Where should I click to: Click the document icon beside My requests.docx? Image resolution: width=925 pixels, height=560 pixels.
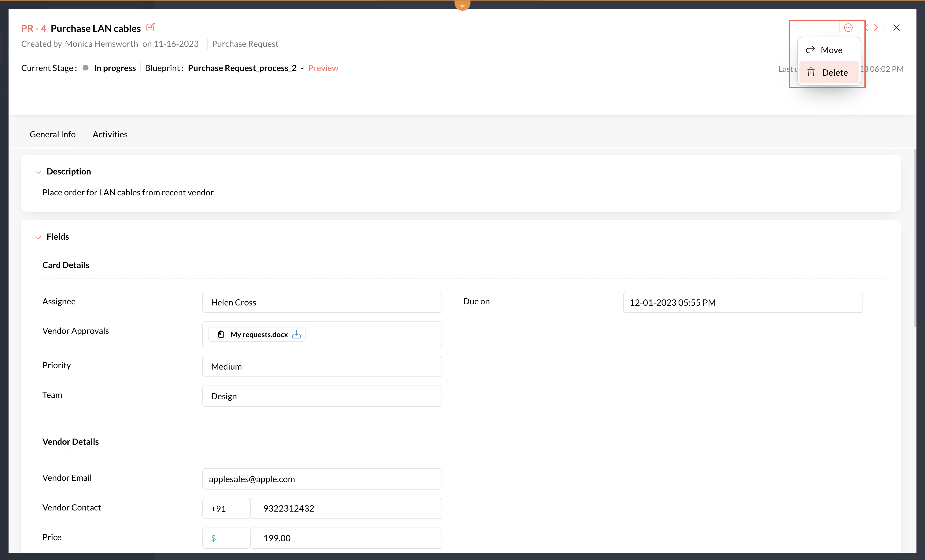coord(221,334)
